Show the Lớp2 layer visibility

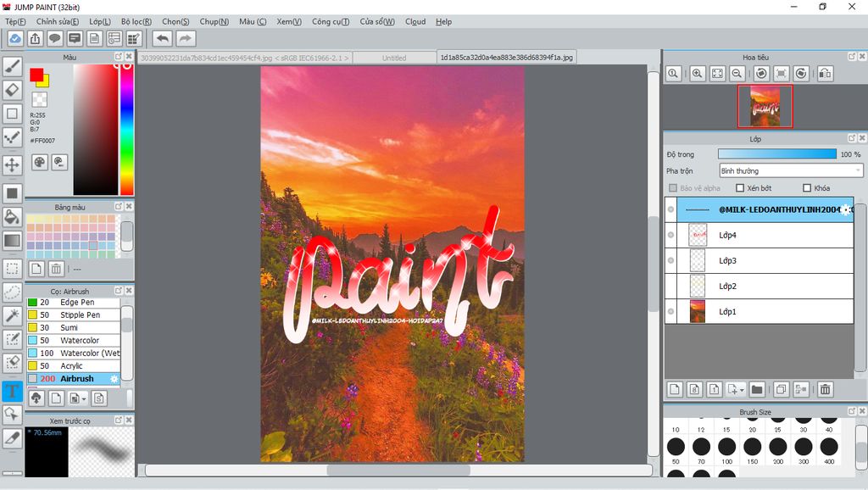[671, 287]
